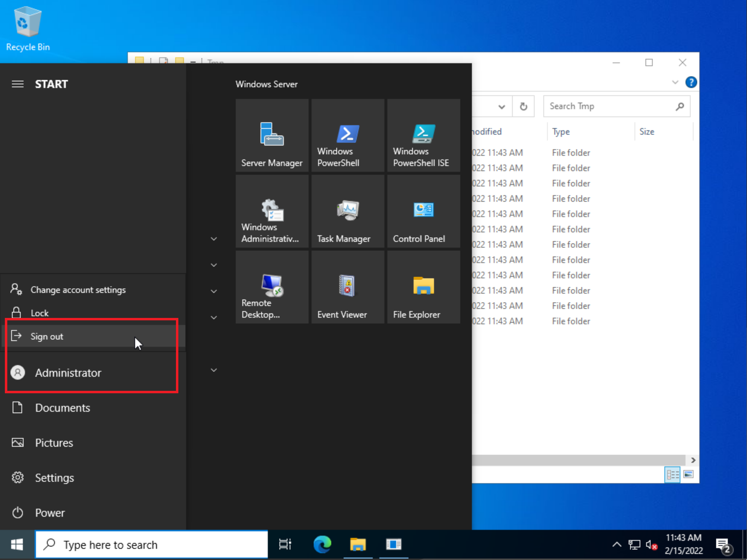Open Control Panel tile
747x560 pixels.
424,211
